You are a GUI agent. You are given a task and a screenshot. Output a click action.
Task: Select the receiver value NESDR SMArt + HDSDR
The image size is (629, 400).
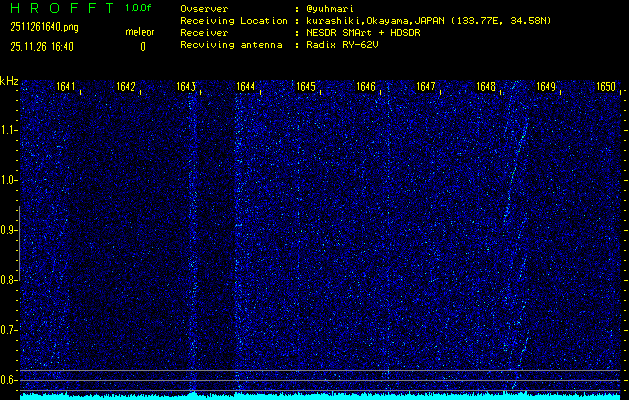[x=363, y=33]
